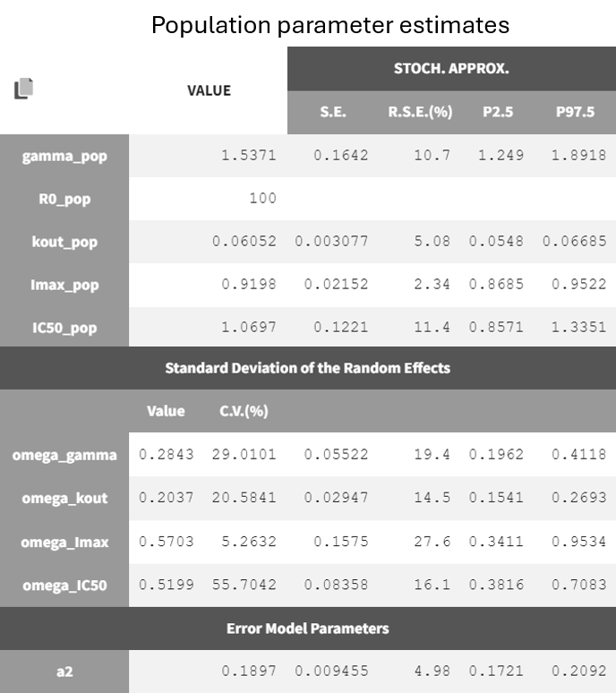Select the gamma_pop row label

(x=64, y=157)
